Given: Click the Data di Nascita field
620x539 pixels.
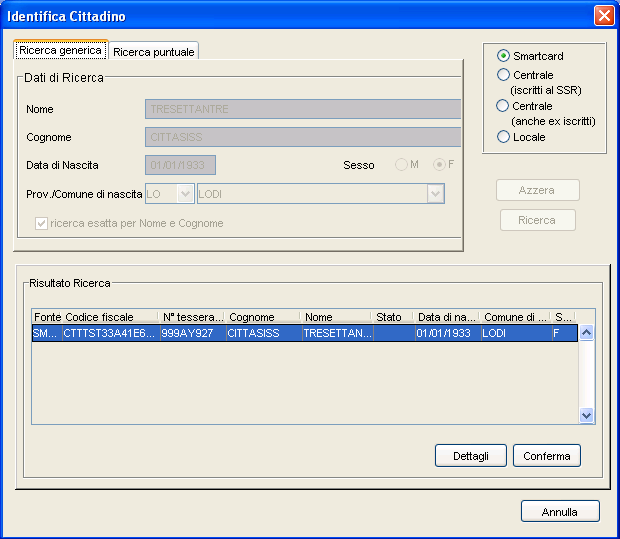Looking at the screenshot, I should click(x=181, y=165).
